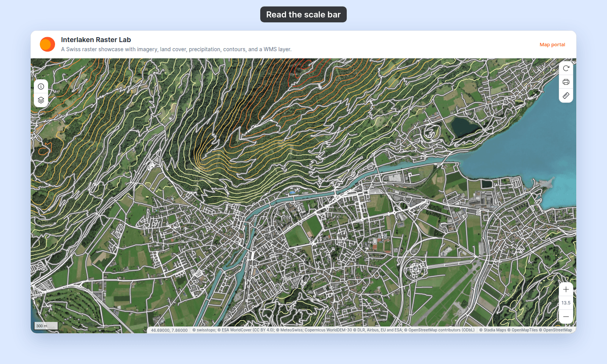Screen dimensions: 607x364
Task: Zoom out with the minus button
Action: click(x=566, y=317)
